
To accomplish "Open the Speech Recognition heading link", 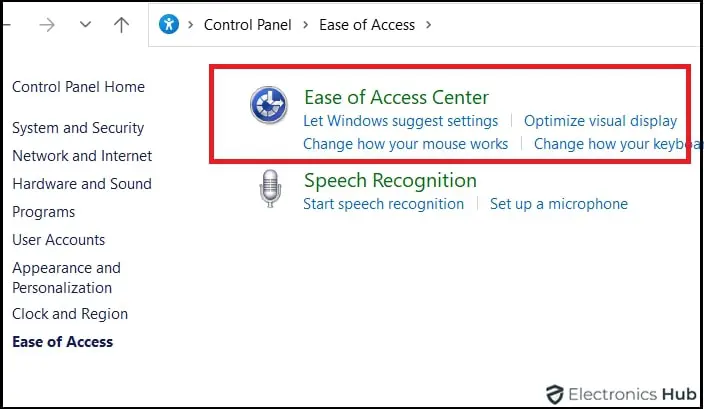I will pyautogui.click(x=390, y=180).
